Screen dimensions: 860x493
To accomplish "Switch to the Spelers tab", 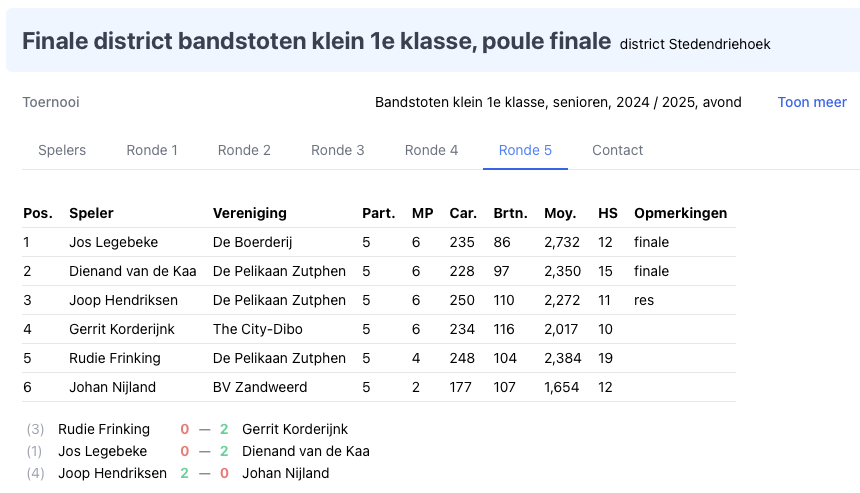I will [x=62, y=150].
